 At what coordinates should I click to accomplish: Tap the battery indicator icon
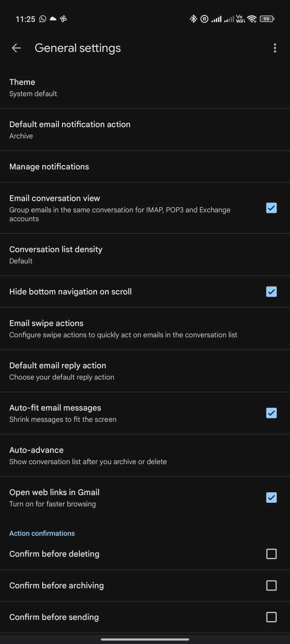pyautogui.click(x=267, y=19)
